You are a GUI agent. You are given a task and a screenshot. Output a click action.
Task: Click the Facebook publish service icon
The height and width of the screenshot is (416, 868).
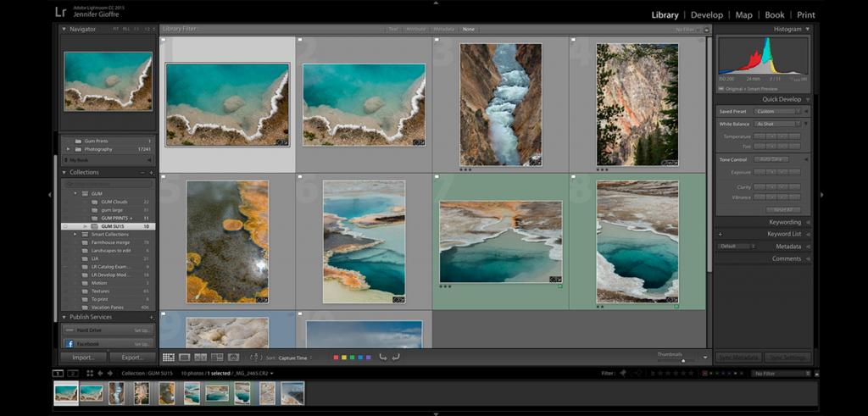[x=70, y=344]
